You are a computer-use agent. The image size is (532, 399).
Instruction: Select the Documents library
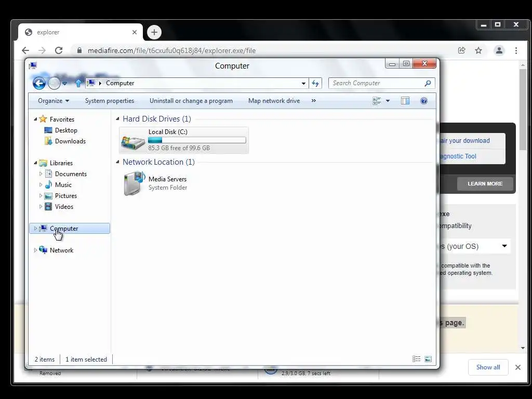tap(71, 174)
